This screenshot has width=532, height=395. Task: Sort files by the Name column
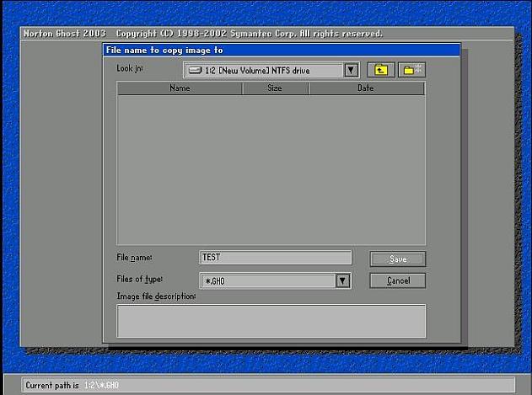pos(180,88)
